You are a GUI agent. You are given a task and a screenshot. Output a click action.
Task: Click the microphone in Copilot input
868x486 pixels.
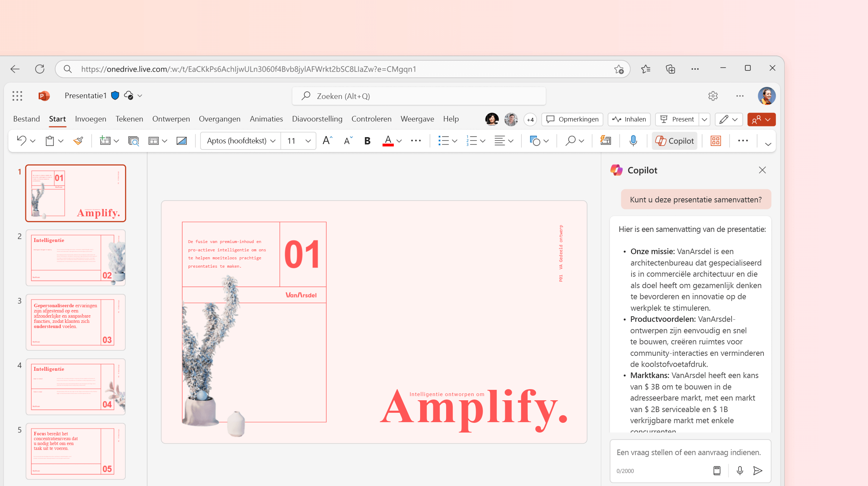point(740,471)
